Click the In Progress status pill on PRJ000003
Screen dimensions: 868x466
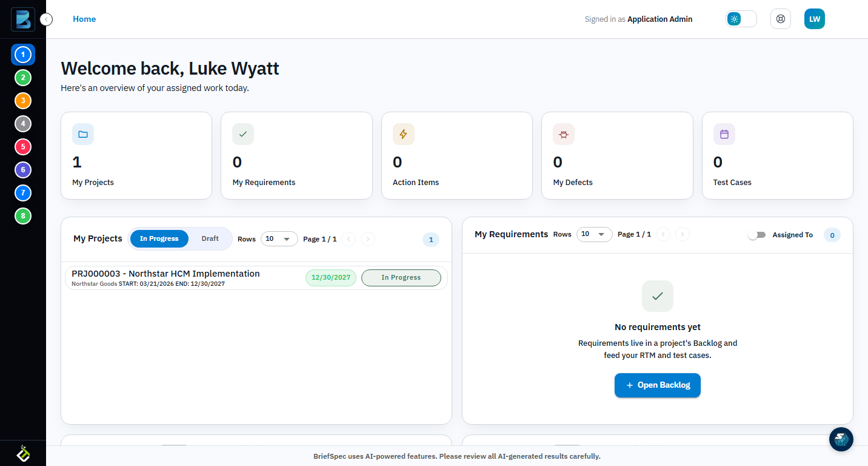pyautogui.click(x=401, y=278)
